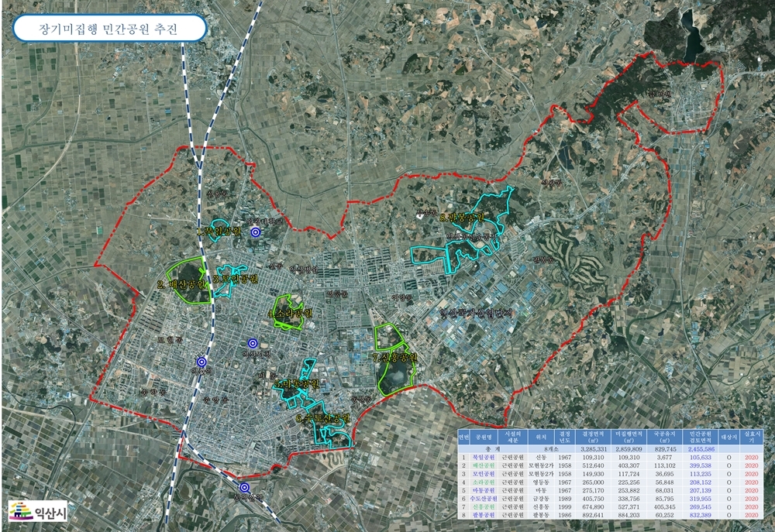Select the year cell 1989
This screenshot has width=775, height=532.
[x=564, y=499]
